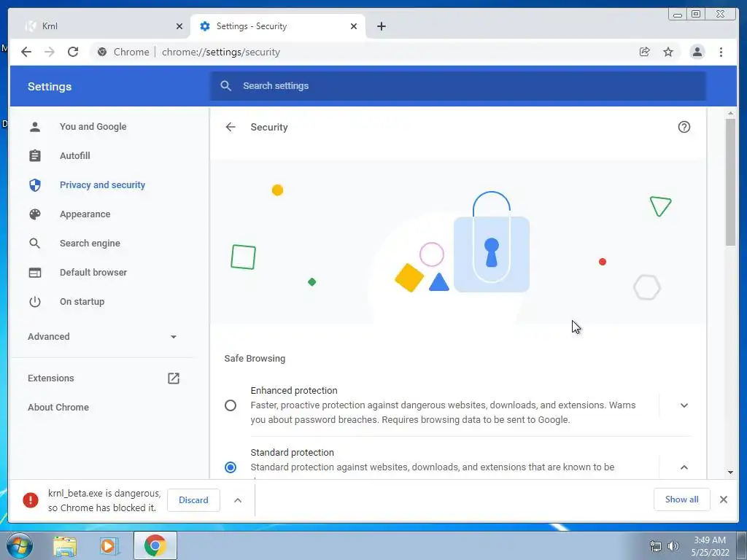The width and height of the screenshot is (747, 560).
Task: Close the Krnl tab
Action: [179, 26]
